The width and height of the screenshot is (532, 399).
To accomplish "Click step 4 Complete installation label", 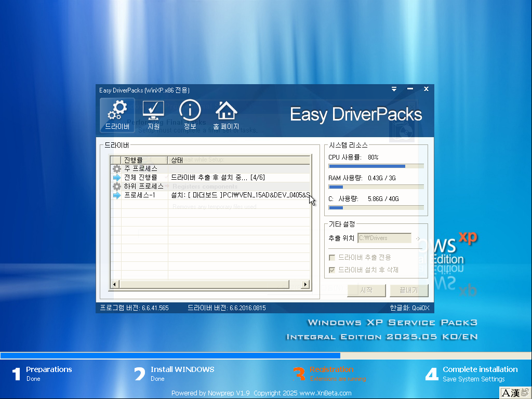I will click(480, 369).
